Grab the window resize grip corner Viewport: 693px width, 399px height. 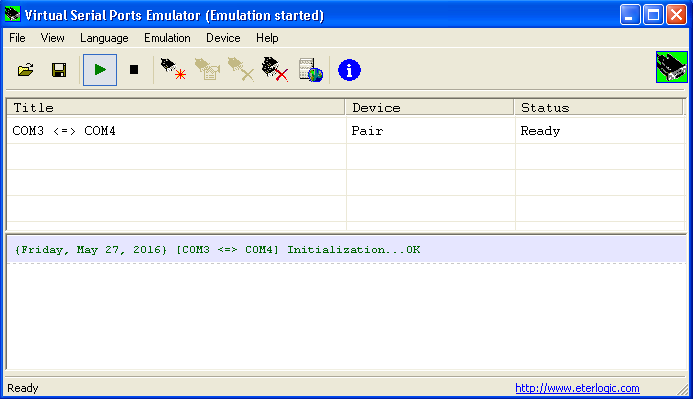683,389
